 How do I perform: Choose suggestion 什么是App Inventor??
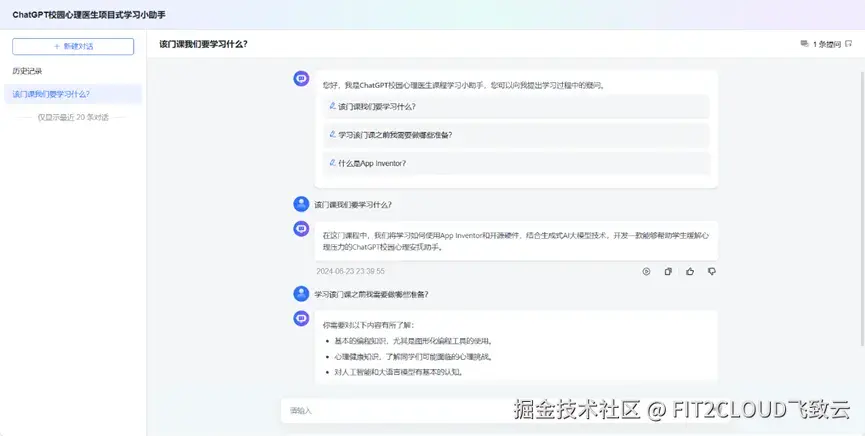tap(516, 163)
